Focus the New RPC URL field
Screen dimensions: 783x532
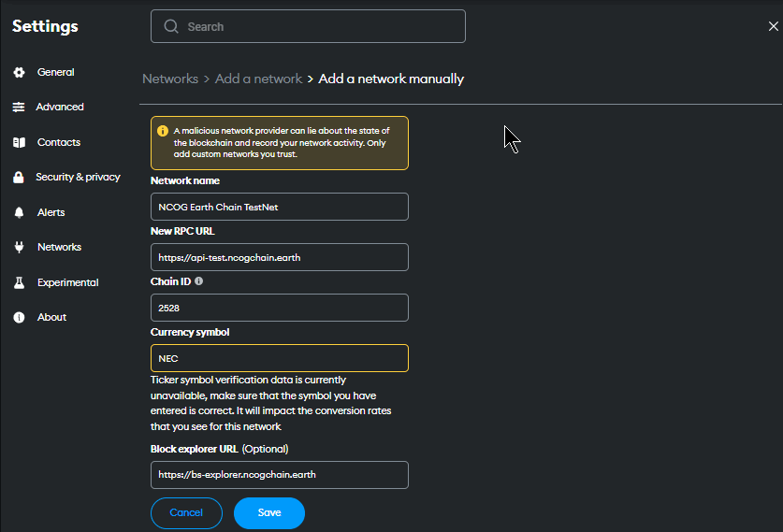click(x=279, y=257)
